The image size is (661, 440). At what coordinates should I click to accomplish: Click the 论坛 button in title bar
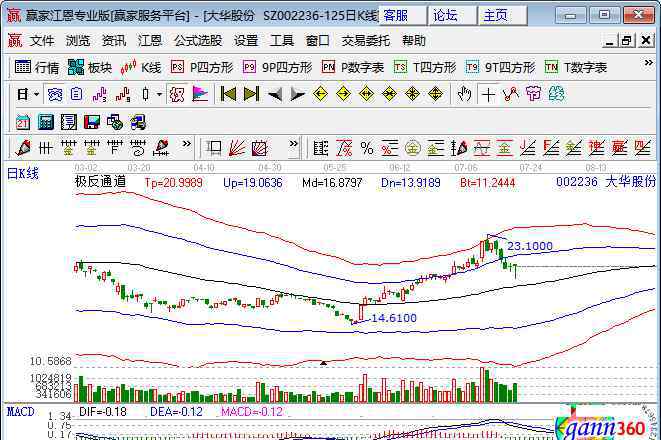pyautogui.click(x=452, y=16)
